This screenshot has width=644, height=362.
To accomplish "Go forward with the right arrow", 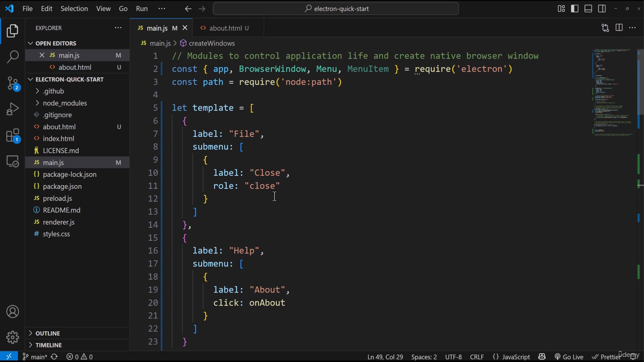I will point(202,9).
